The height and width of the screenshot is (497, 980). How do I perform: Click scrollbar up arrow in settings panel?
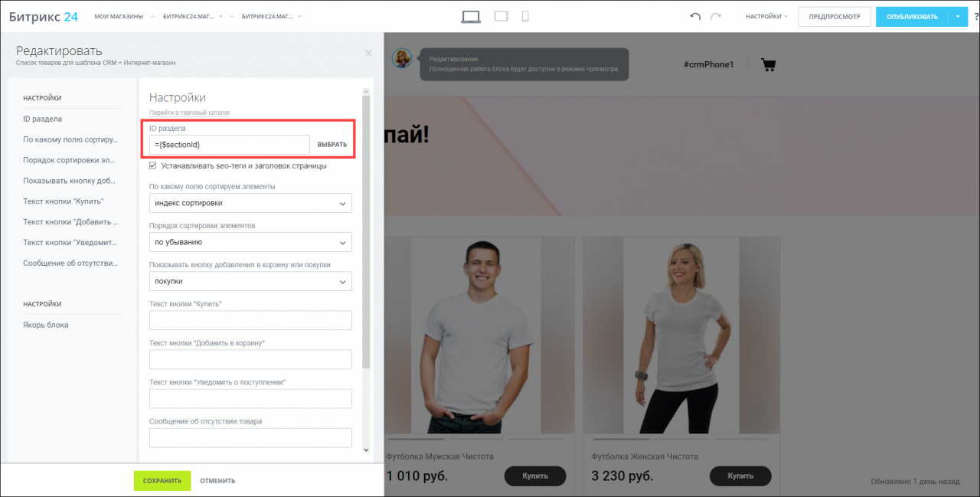(x=366, y=91)
